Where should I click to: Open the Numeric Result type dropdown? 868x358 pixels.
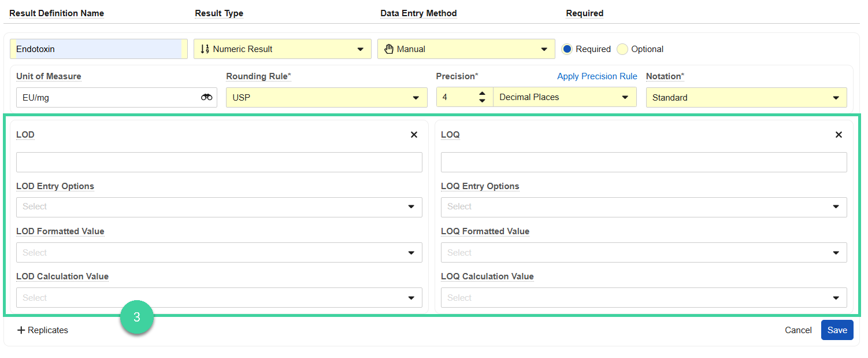coord(282,49)
